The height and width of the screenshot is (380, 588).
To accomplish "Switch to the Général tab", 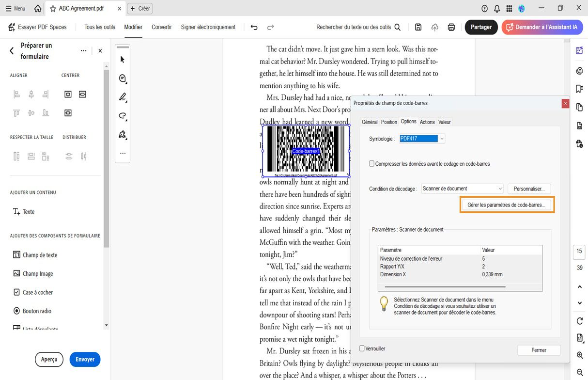I will point(370,122).
